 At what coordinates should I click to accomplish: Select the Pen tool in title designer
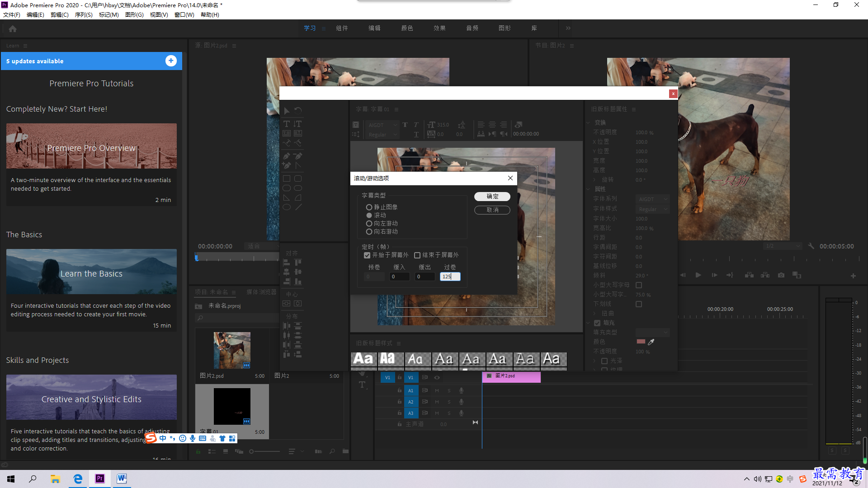click(287, 156)
